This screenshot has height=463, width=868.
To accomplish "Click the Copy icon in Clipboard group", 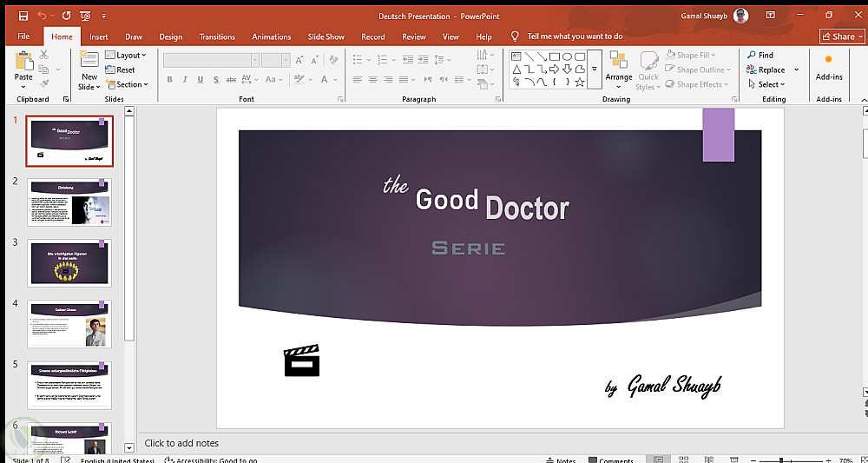I will 43,69.
